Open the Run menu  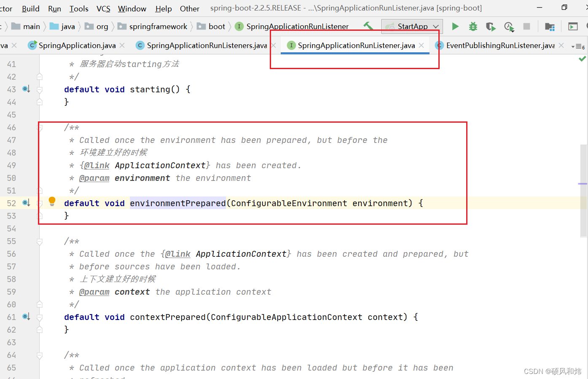(x=55, y=8)
